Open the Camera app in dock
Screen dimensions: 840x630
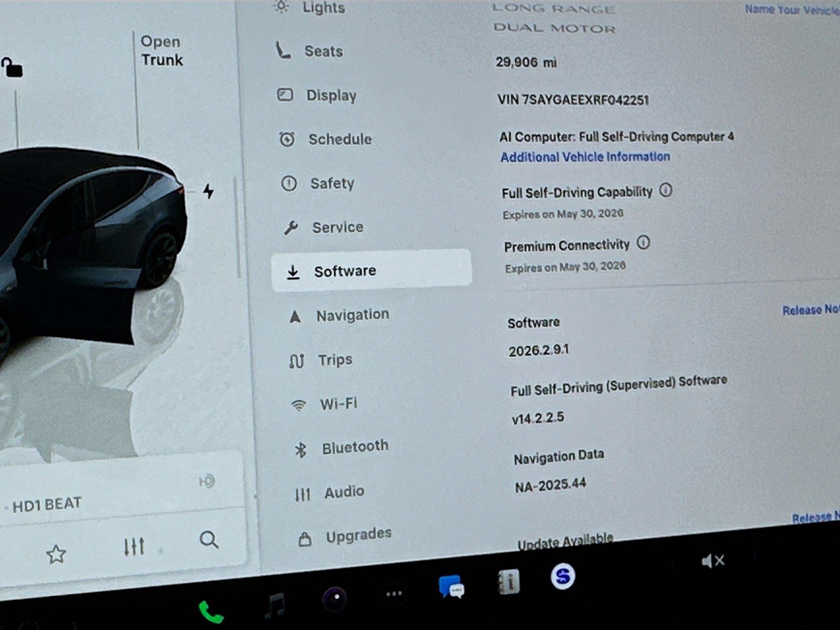(335, 598)
